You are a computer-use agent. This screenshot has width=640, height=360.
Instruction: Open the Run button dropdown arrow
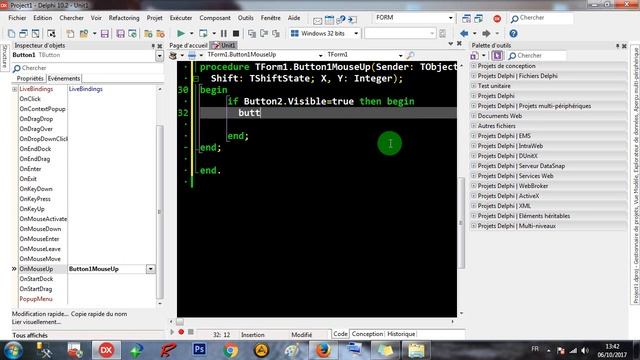click(x=191, y=33)
